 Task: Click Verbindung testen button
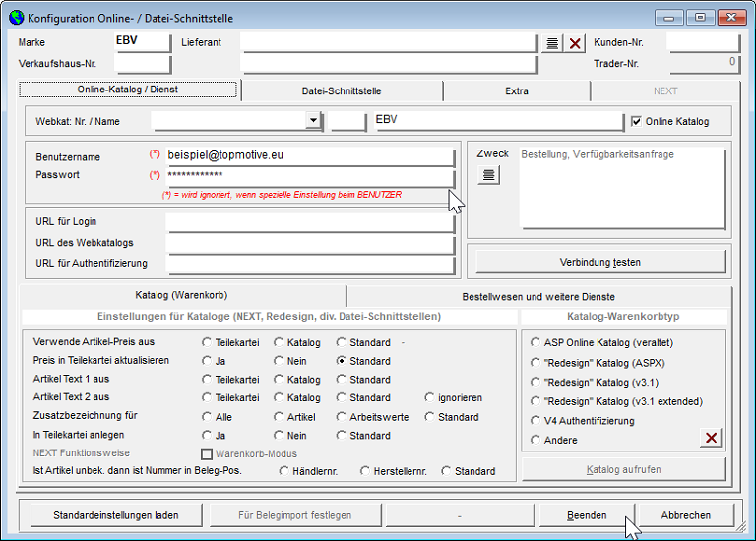tap(600, 262)
